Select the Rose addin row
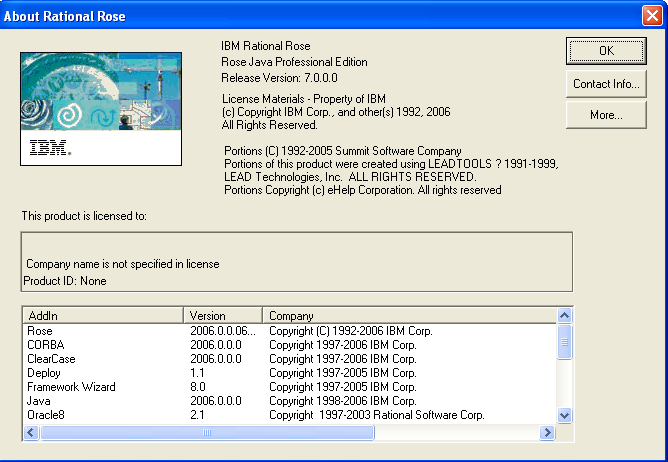Viewport: 668px width, 462px height. [289, 331]
